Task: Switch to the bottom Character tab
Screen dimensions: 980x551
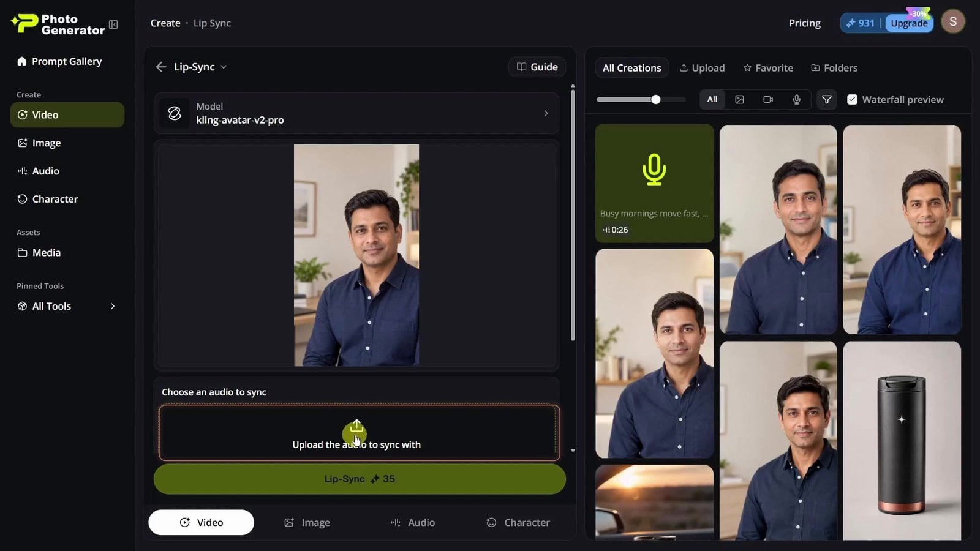Action: coord(518,522)
